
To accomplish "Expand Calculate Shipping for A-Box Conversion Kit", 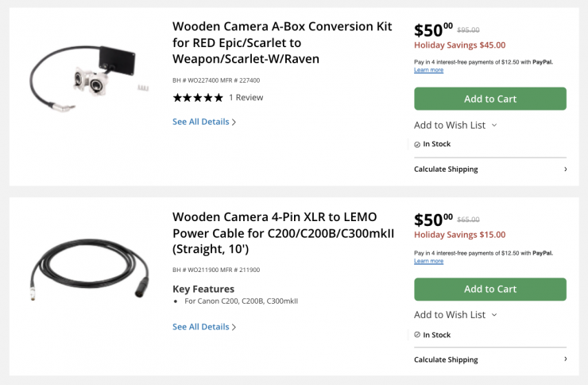I will click(489, 169).
